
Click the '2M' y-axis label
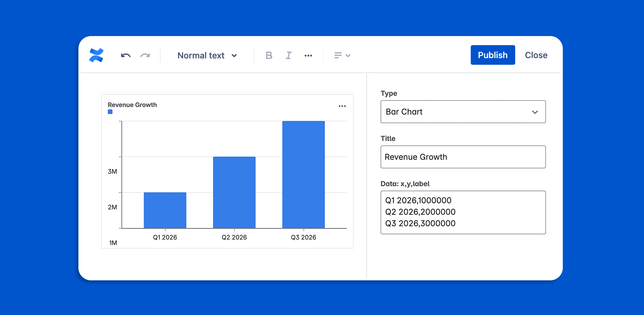click(112, 207)
